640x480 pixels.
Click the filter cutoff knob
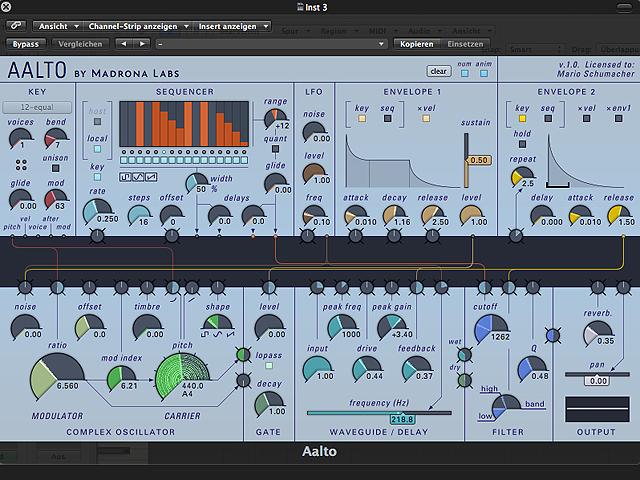[x=491, y=328]
